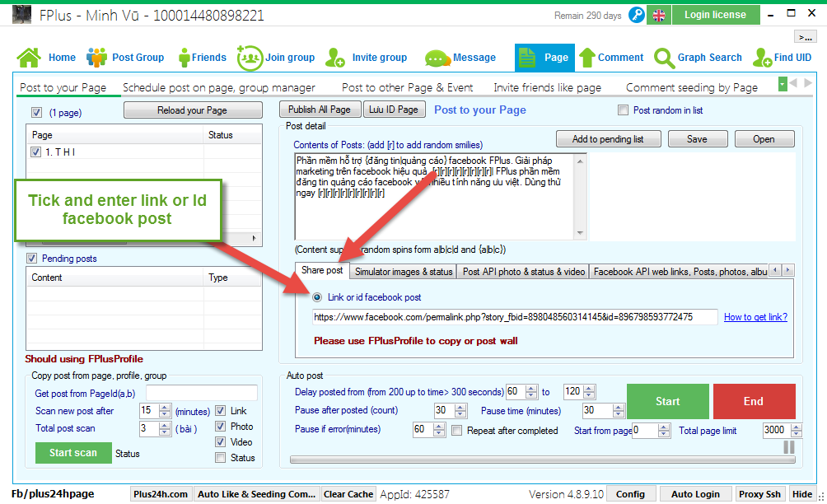
Task: Select 'Link or id facebook post' radio
Action: click(317, 297)
